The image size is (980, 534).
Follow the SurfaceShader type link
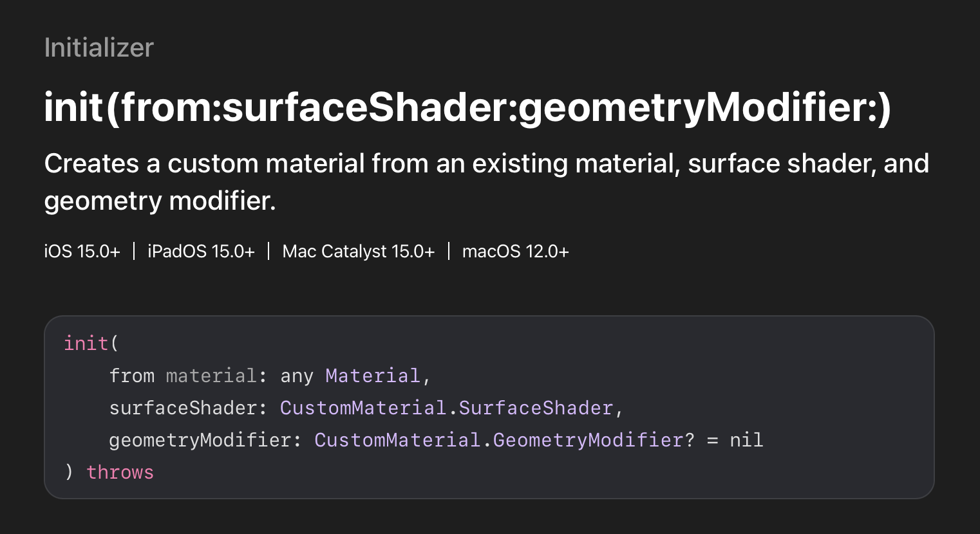coord(536,407)
